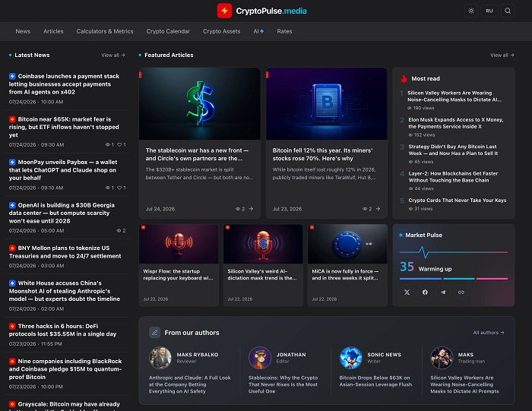
Task: Open Wispr Flow startup article title
Action: [x=178, y=275]
